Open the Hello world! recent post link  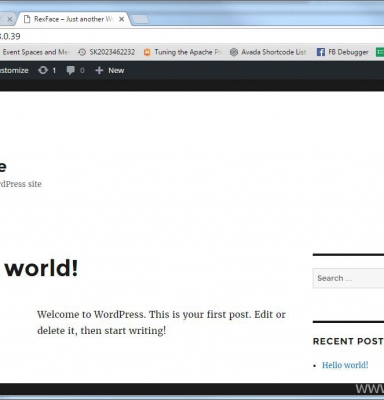pos(345,365)
